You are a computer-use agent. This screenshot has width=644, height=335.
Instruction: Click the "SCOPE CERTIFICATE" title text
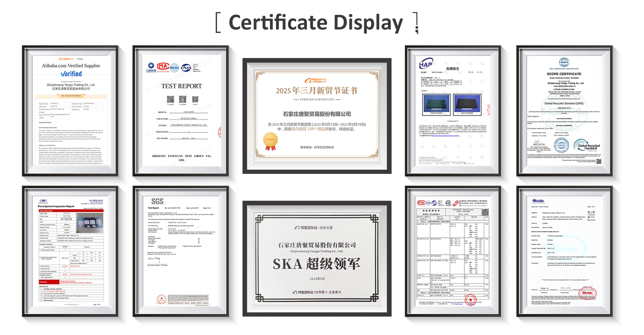(x=564, y=74)
